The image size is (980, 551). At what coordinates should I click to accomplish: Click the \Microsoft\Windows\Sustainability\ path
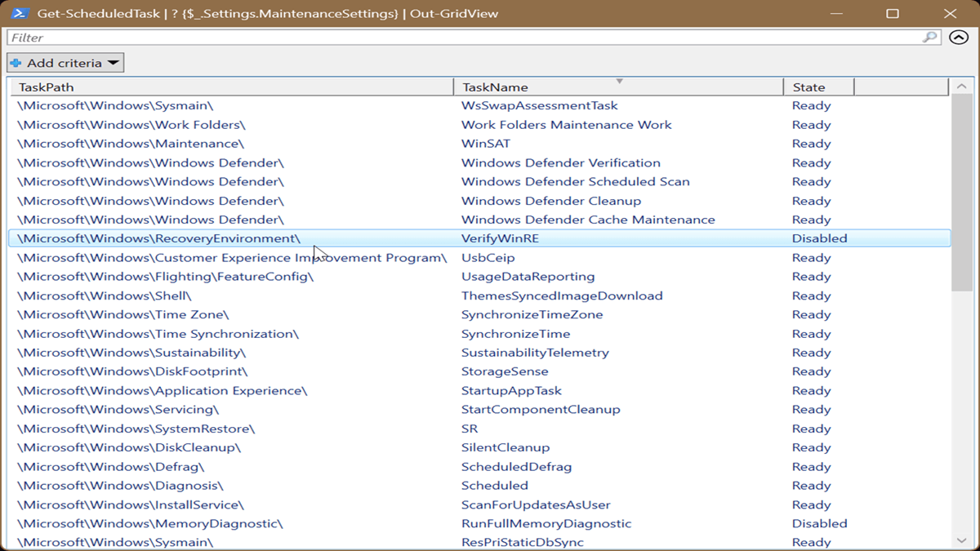131,353
